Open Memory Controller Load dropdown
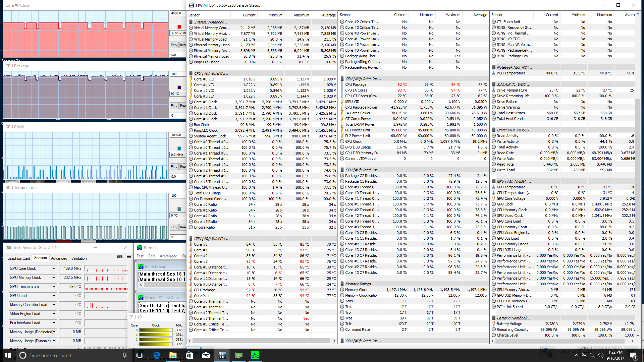 pyautogui.click(x=54, y=305)
